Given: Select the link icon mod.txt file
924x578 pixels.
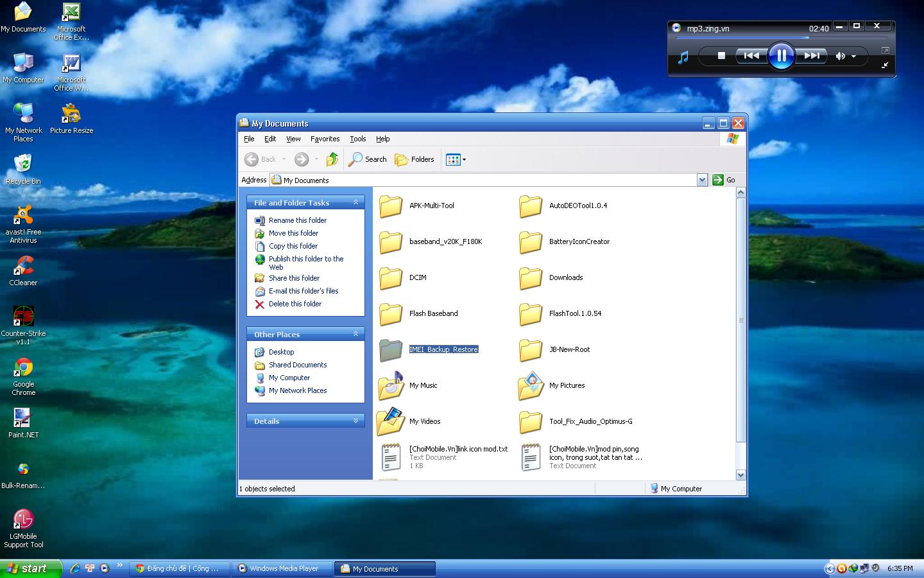Looking at the screenshot, I should 443,457.
